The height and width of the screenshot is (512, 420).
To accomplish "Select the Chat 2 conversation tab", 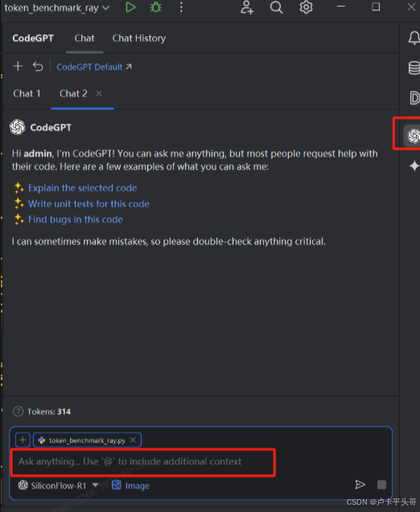I will [x=73, y=93].
